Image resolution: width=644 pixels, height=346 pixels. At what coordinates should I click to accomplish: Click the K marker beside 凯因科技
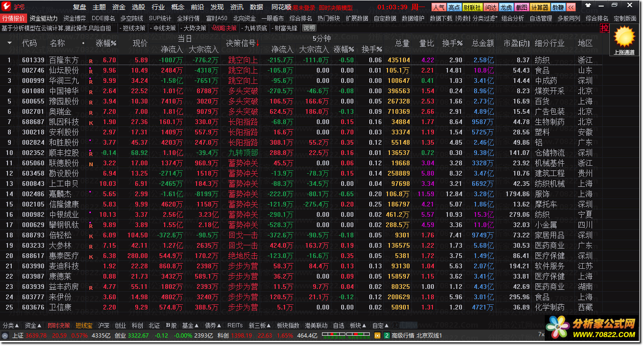tap(91, 123)
